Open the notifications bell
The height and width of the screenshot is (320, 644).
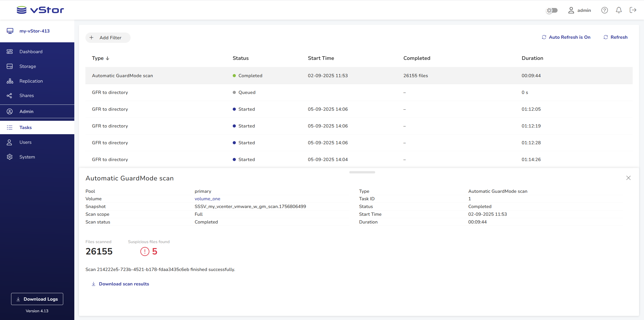click(619, 10)
